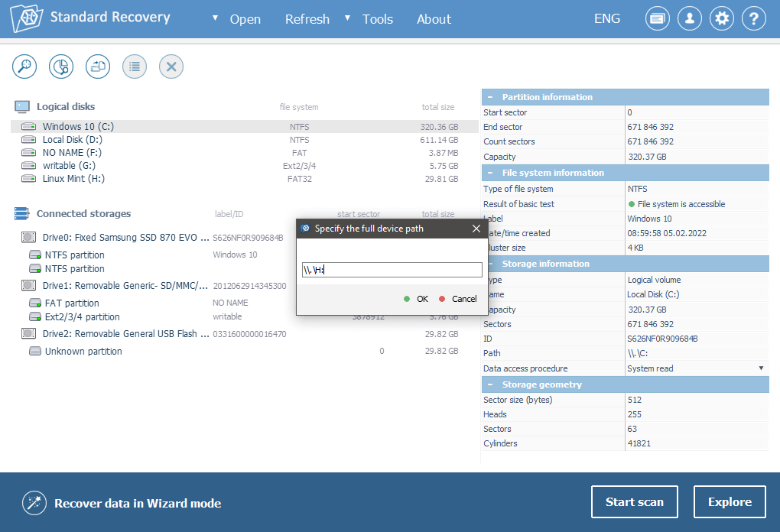
Task: Open the event log window icon
Action: (x=658, y=19)
